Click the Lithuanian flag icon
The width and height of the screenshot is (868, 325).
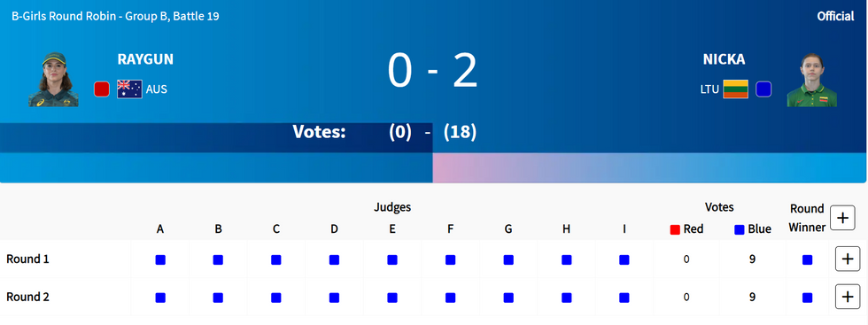tap(735, 89)
